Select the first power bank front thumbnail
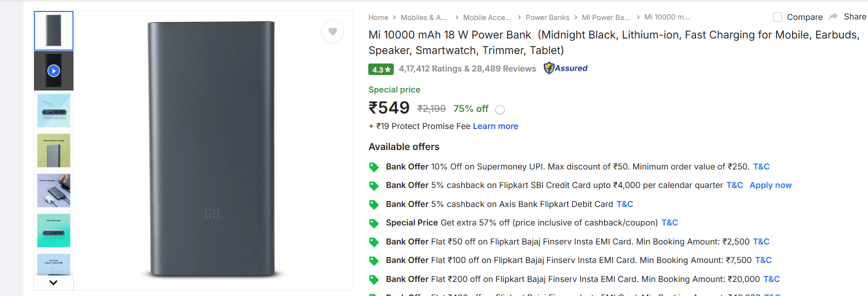 point(53,30)
